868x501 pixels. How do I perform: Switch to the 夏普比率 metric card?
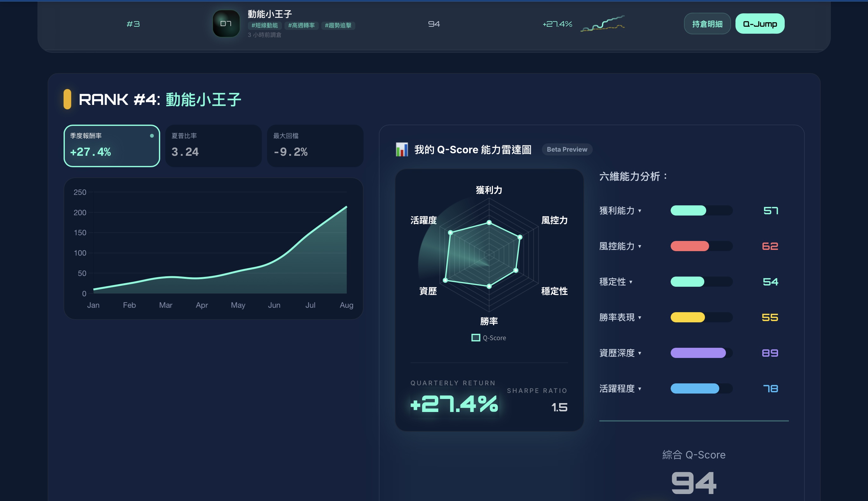coord(213,146)
